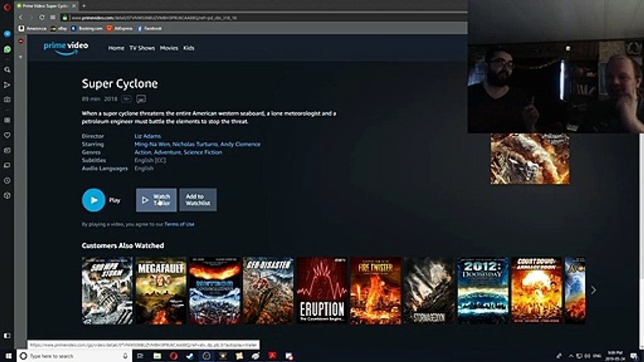This screenshot has height=362, width=644.
Task: Go back with the browser back arrow
Action: point(21,17)
